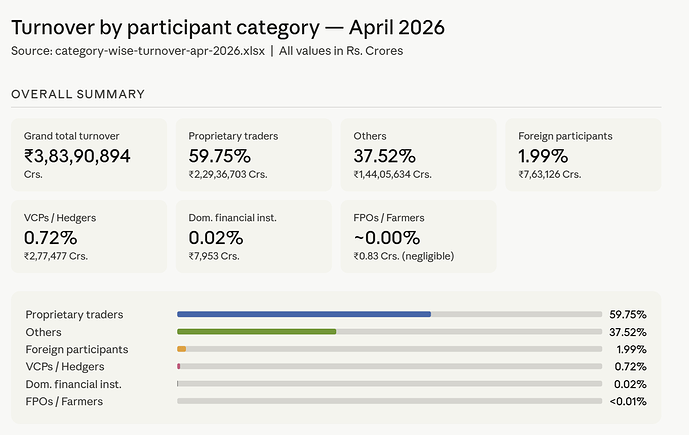Click the green Others progress bar
This screenshot has width=689, height=435.
[x=257, y=332]
